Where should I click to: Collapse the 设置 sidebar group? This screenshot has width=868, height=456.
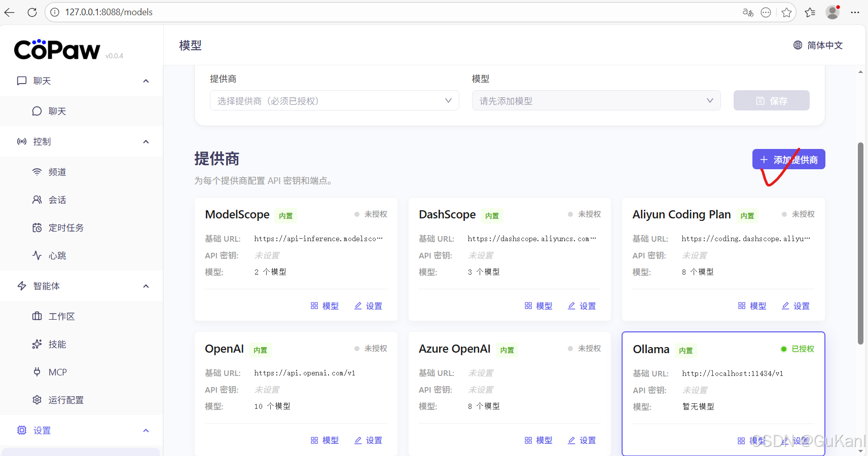(x=146, y=431)
